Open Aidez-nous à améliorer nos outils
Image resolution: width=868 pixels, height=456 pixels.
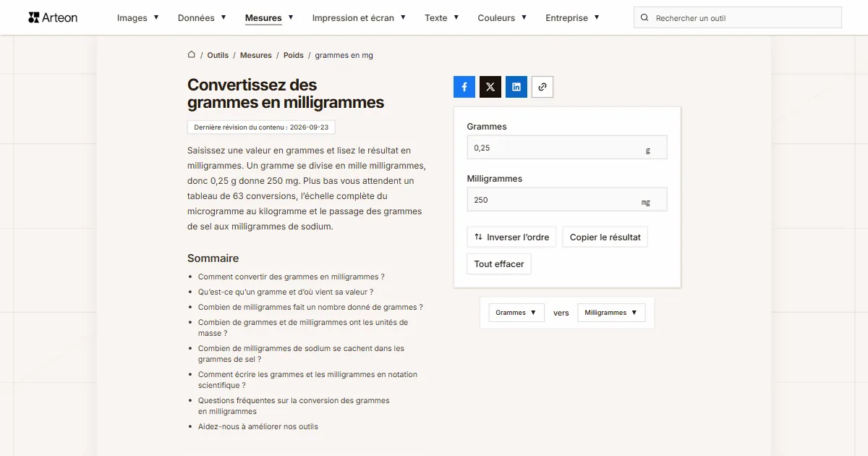coord(258,426)
